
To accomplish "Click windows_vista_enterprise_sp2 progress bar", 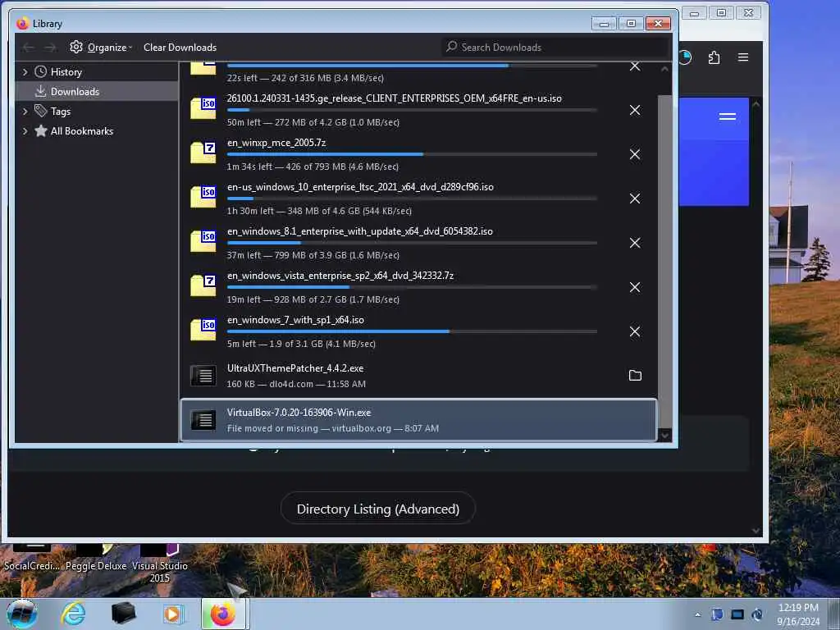I will [412, 287].
